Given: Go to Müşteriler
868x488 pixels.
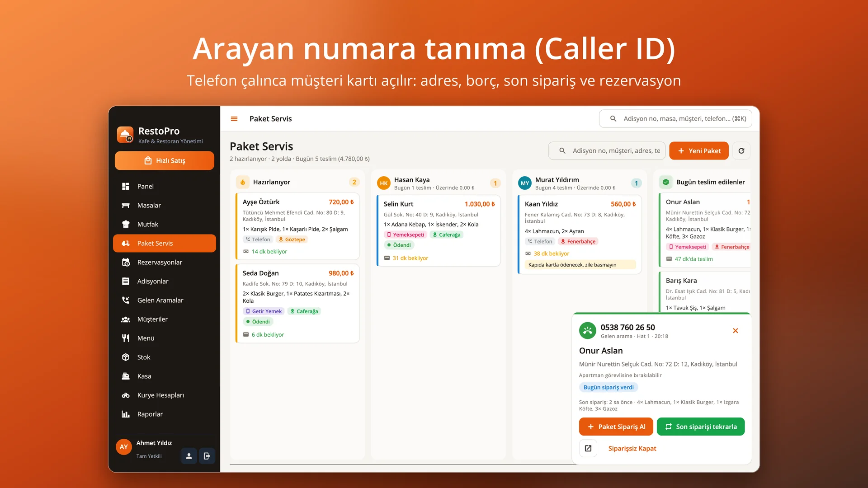Looking at the screenshot, I should [x=165, y=319].
